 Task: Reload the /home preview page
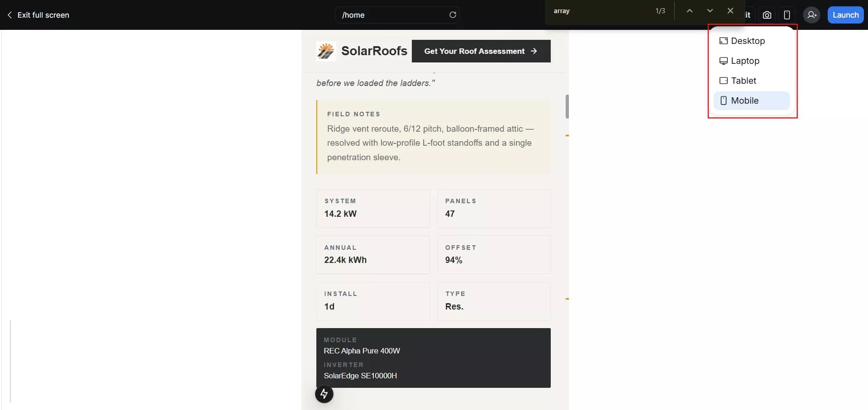pos(453,15)
